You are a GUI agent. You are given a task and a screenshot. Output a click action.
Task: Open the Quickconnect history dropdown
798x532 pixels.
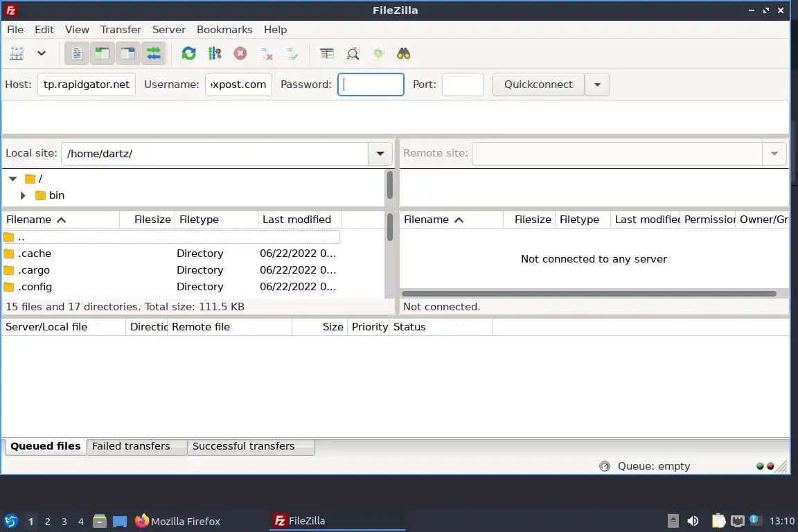click(x=598, y=85)
